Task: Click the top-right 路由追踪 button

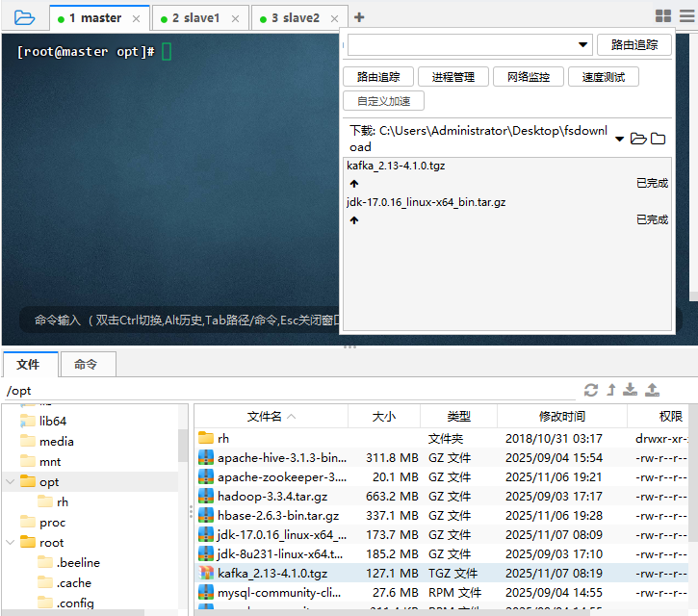Action: [x=633, y=44]
